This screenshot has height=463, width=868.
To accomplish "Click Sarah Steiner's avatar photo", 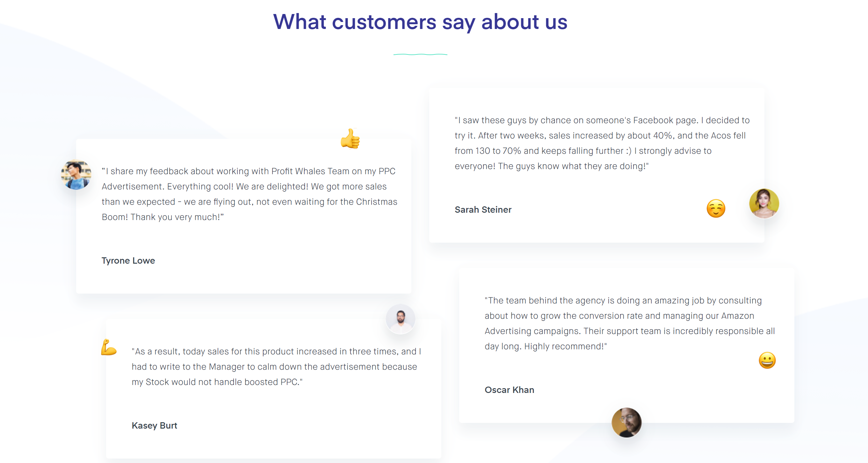I will [764, 203].
